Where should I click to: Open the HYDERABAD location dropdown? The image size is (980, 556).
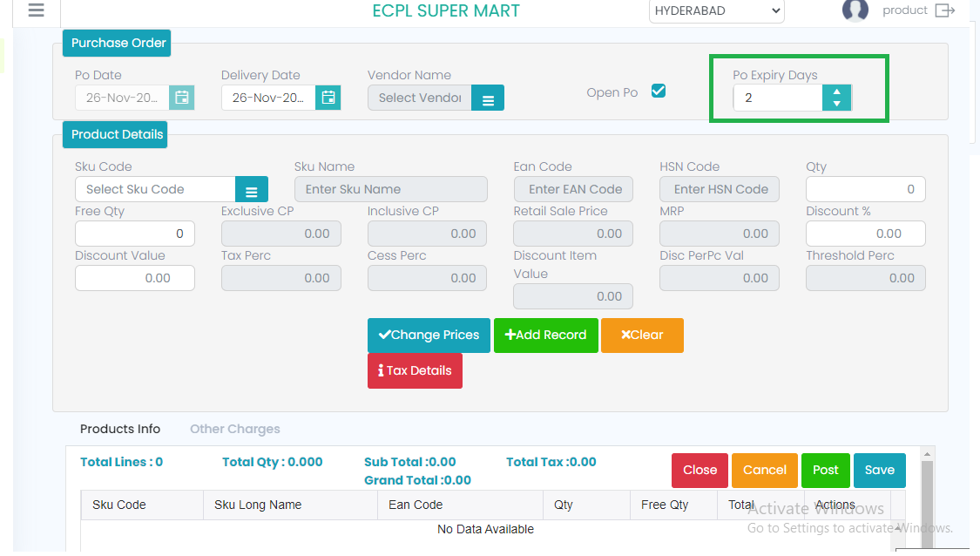click(717, 10)
